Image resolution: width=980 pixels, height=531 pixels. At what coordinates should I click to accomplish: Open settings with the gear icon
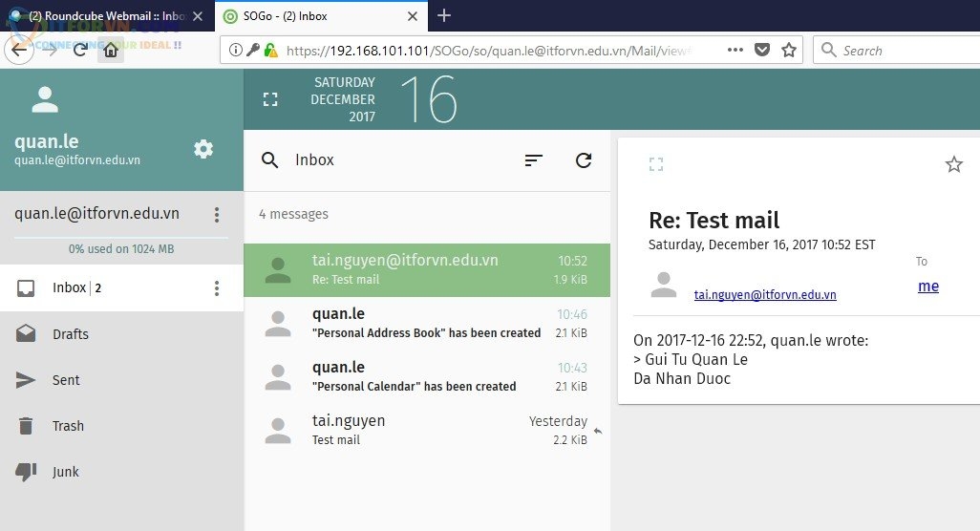click(x=203, y=149)
